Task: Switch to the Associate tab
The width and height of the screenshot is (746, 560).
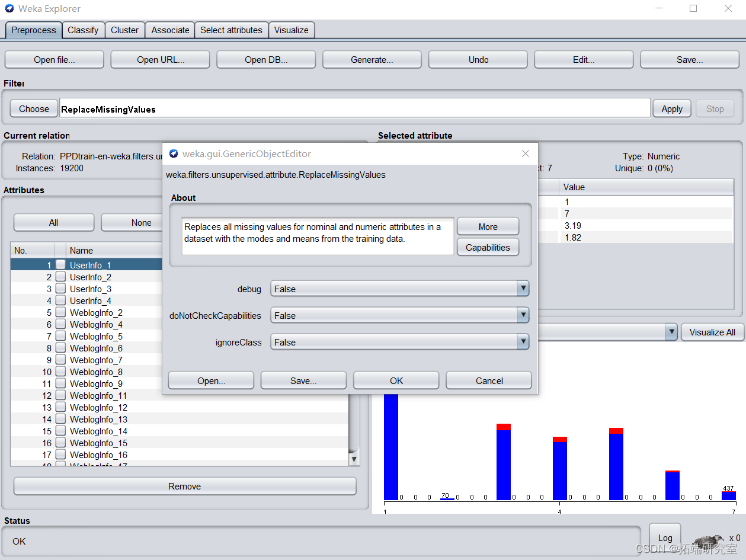Action: pyautogui.click(x=170, y=30)
